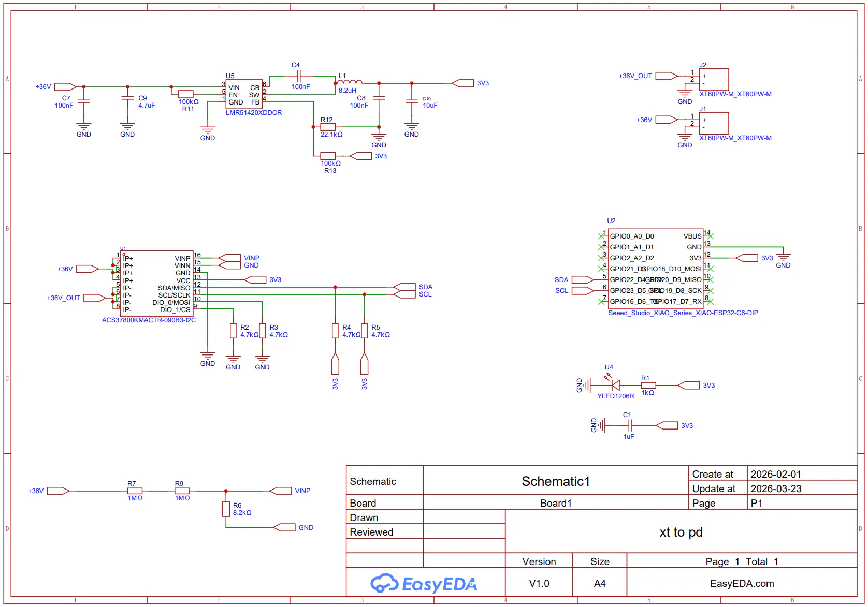This screenshot has height=607, width=868.
Task: Click the Schematic1 title block field
Action: coord(556,481)
